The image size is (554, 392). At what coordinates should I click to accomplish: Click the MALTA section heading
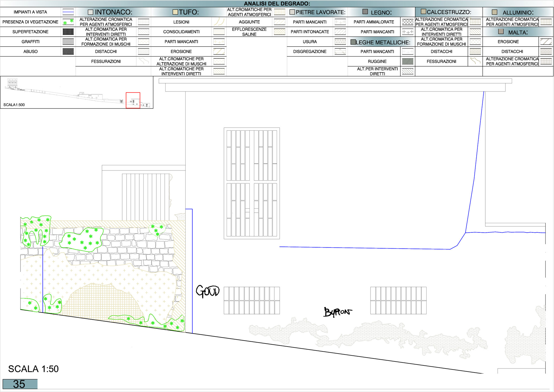(518, 32)
